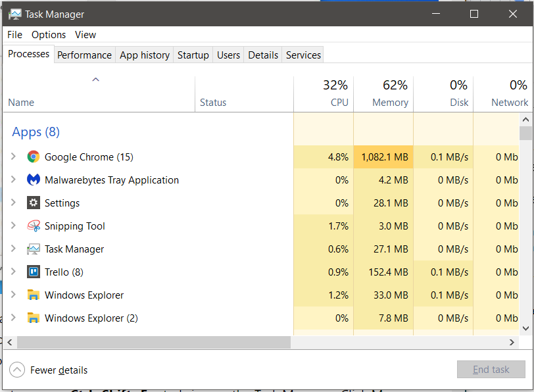Open the File menu
Image resolution: width=534 pixels, height=392 pixels.
(x=14, y=35)
